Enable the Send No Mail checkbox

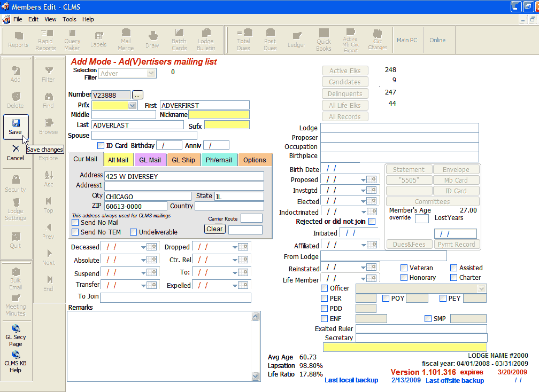(x=75, y=222)
